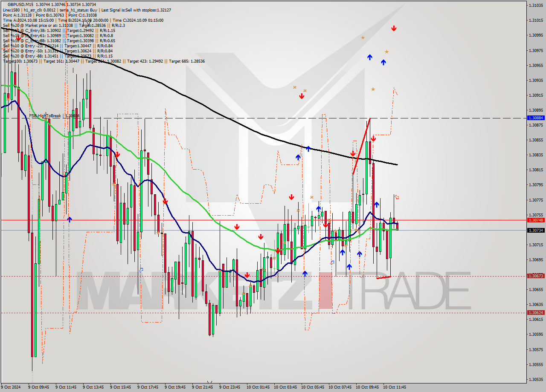This screenshot has height=392, width=546.
Task: Click the 1.30695 price axis label
Action: click(x=536, y=259)
